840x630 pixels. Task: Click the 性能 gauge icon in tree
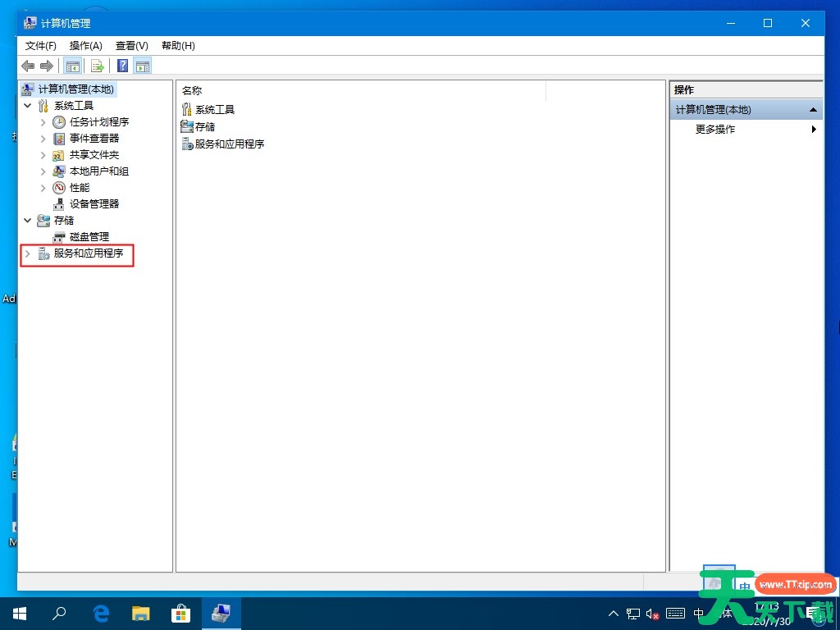[59, 188]
